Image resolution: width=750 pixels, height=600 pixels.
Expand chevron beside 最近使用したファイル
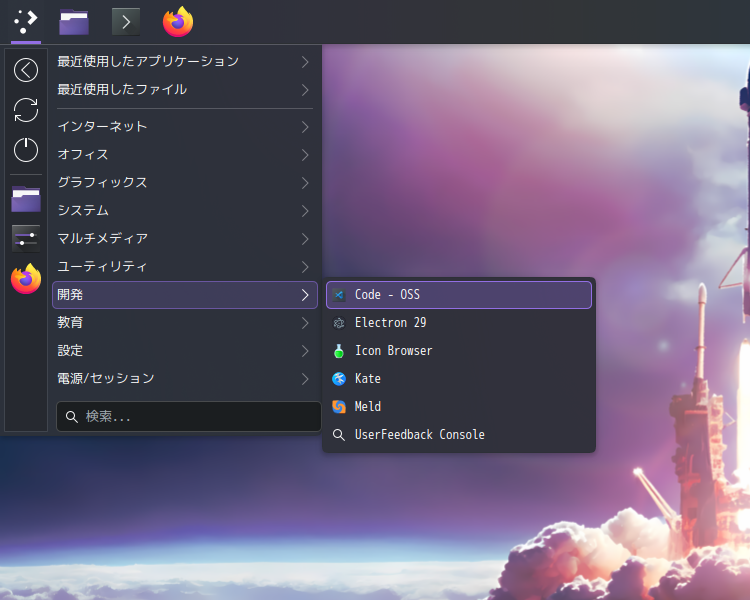coord(305,89)
